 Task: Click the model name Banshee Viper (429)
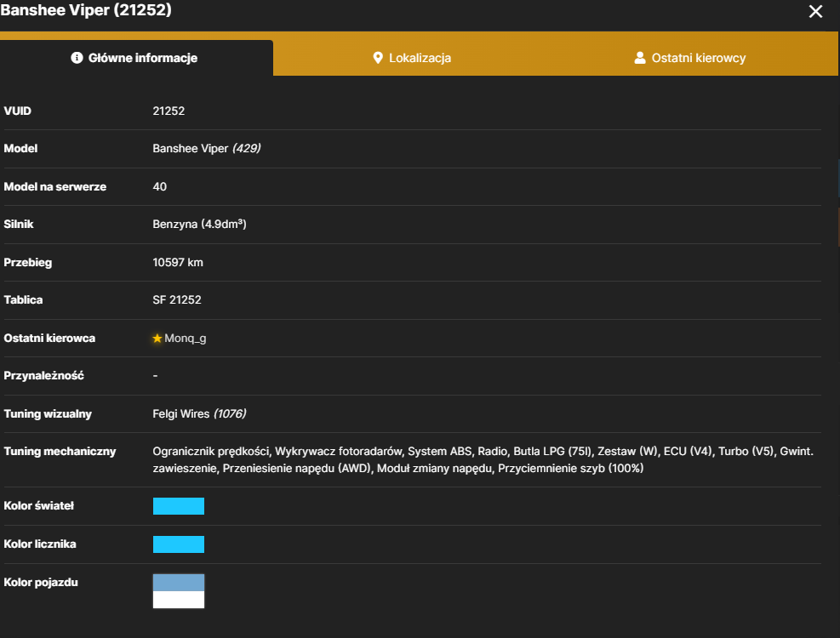207,148
